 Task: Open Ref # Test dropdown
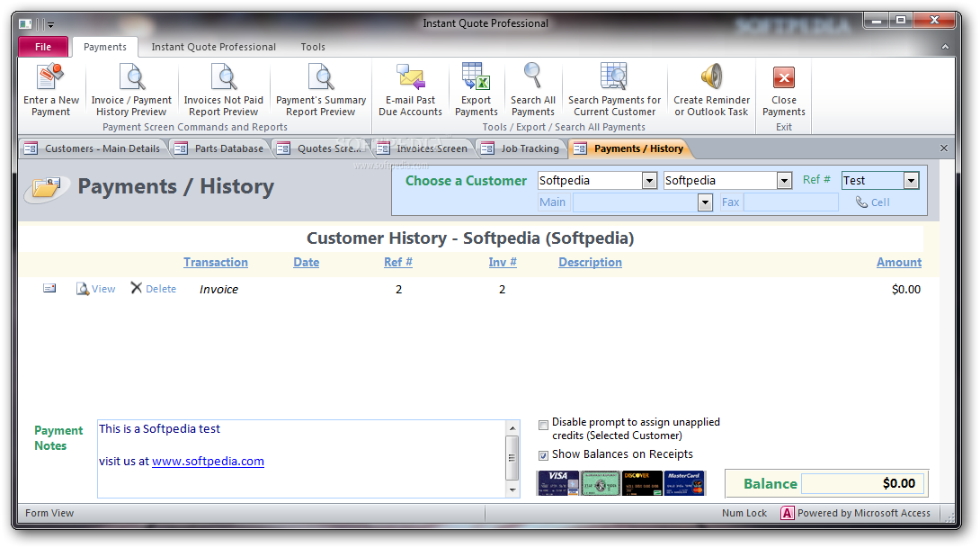912,181
